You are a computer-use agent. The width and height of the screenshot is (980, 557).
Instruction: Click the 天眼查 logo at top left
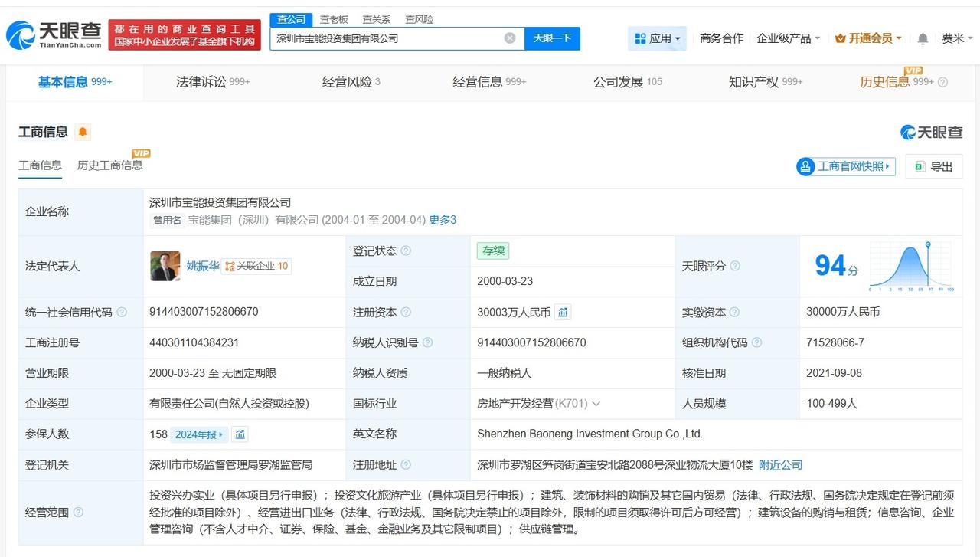click(x=54, y=34)
